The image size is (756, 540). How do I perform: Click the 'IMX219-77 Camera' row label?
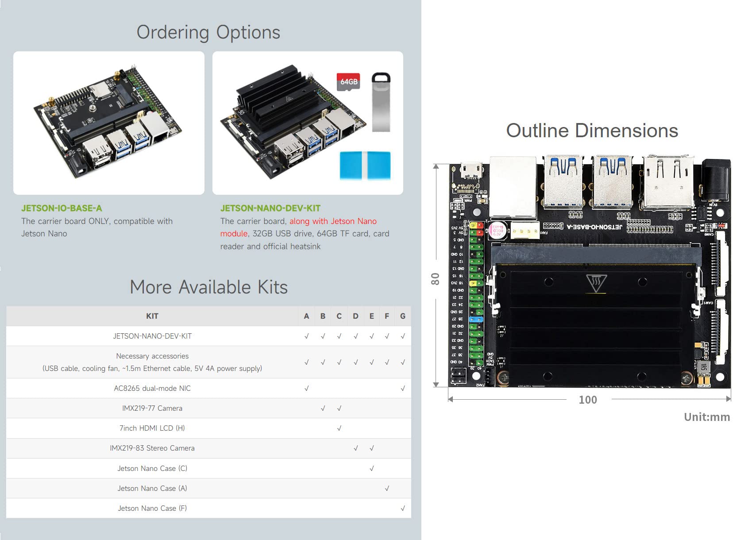click(152, 408)
